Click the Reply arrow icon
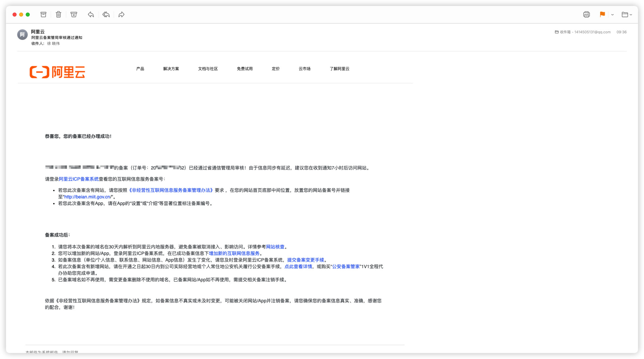Image resolution: width=644 pixels, height=359 pixels. [x=91, y=14]
